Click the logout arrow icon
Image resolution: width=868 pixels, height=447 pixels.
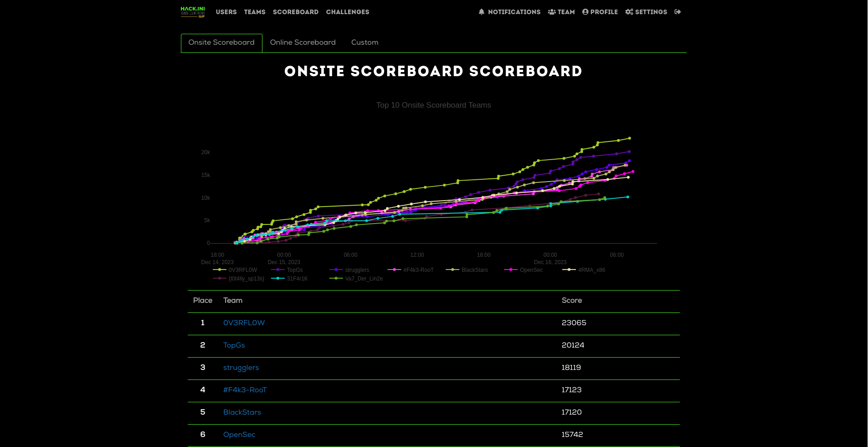point(678,12)
